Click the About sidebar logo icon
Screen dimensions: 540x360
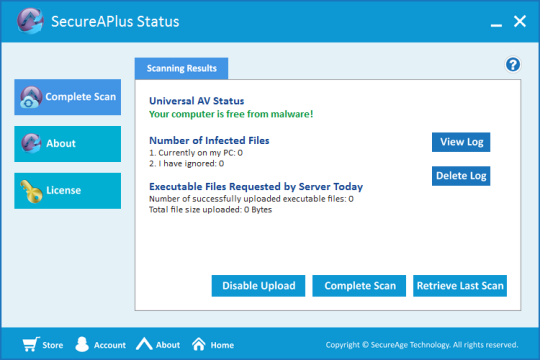31,143
